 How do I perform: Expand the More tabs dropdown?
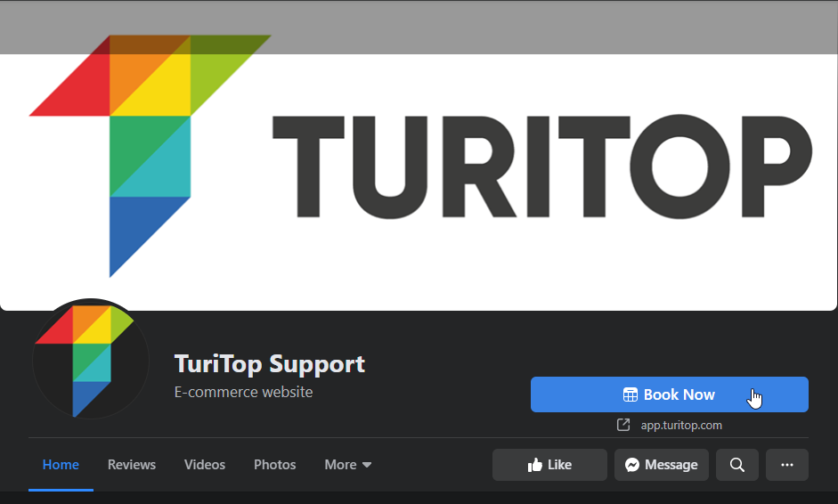(347, 465)
